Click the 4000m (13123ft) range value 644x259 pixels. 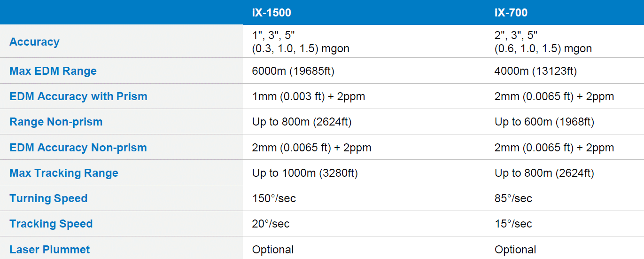[535, 71]
